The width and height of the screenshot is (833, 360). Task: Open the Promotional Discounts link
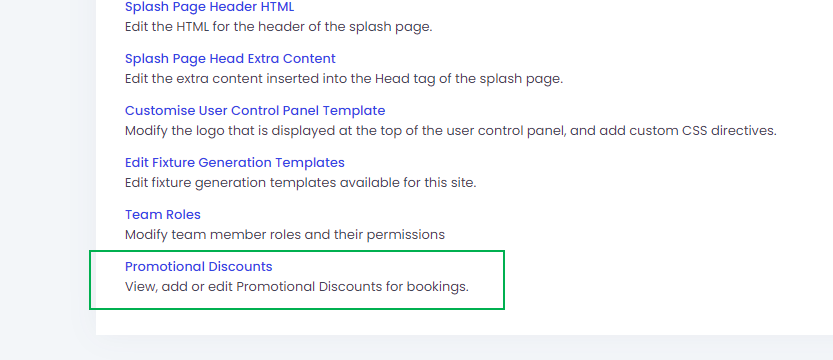(x=199, y=267)
